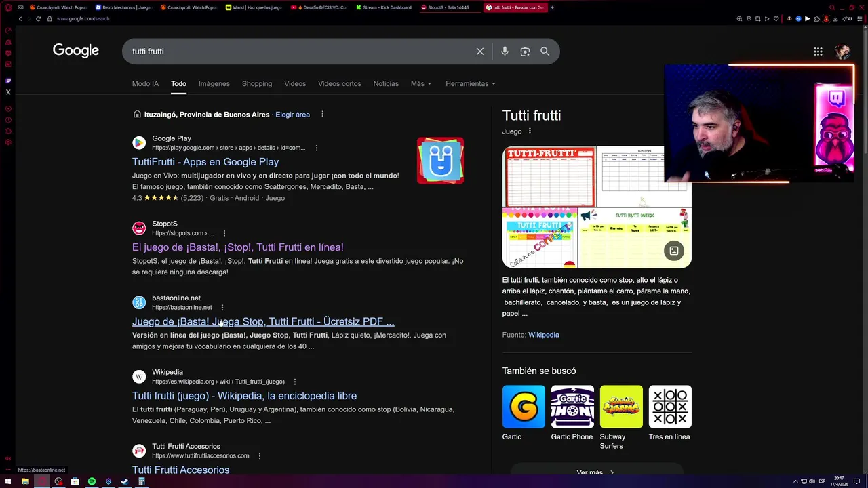Image resolution: width=868 pixels, height=488 pixels.
Task: Open File Explorer from taskbar
Action: (25, 481)
